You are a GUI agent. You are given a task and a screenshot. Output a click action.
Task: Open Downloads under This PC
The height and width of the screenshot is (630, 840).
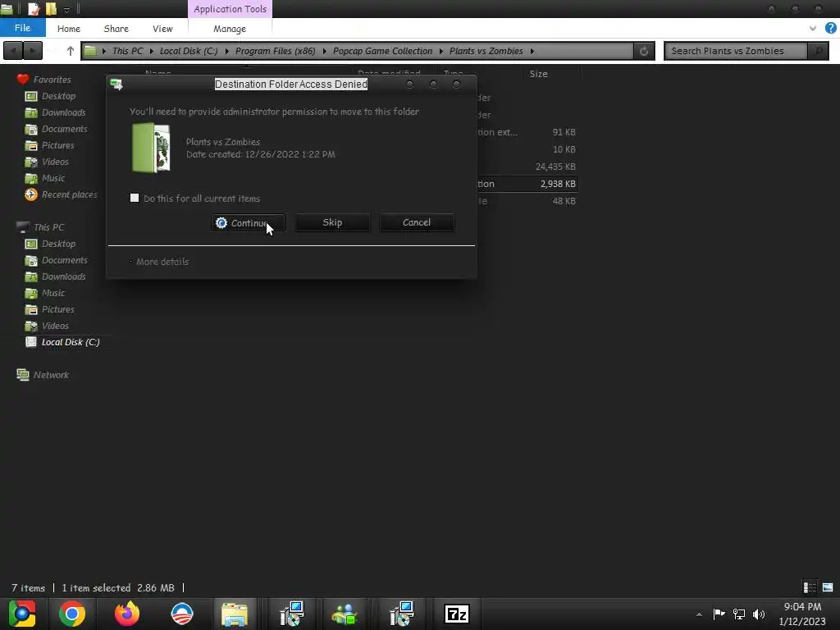pyautogui.click(x=63, y=276)
